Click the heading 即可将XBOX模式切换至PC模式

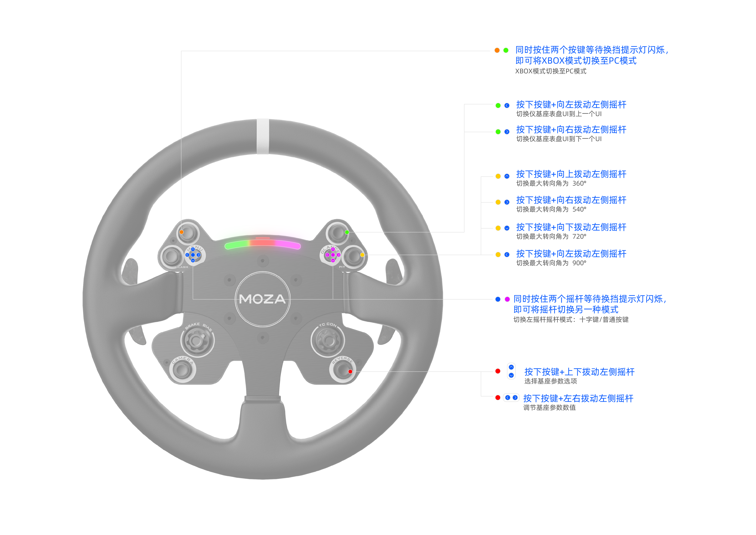576,61
